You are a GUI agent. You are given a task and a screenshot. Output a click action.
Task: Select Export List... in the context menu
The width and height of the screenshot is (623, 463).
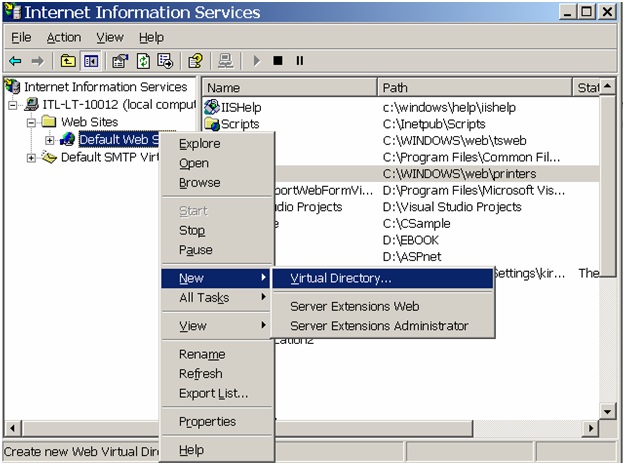point(217,393)
